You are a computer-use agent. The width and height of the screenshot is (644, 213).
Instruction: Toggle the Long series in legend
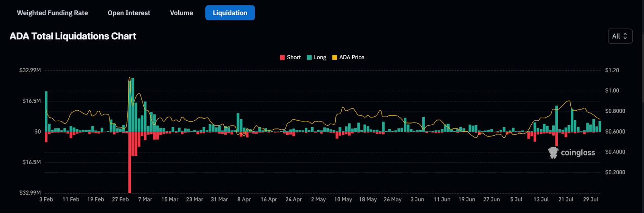316,57
